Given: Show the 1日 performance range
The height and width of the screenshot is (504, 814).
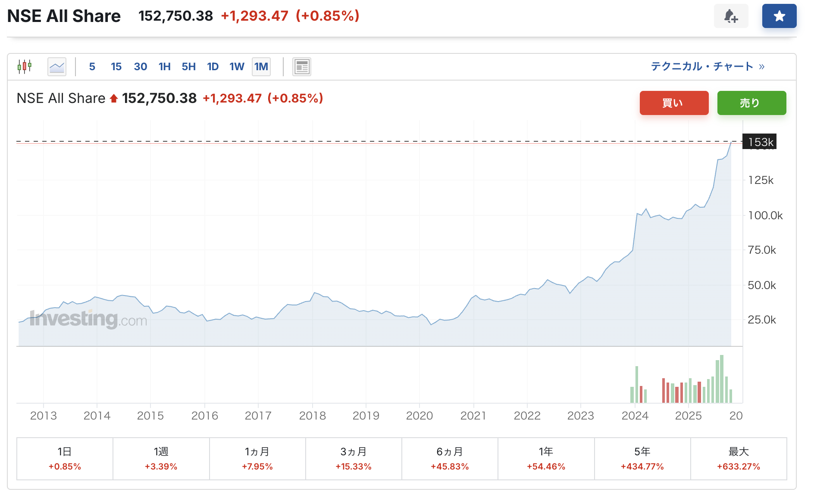Looking at the screenshot, I should click(x=65, y=459).
